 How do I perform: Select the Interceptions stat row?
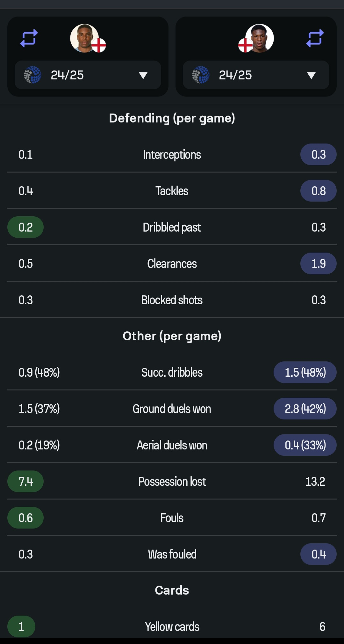[x=172, y=155]
